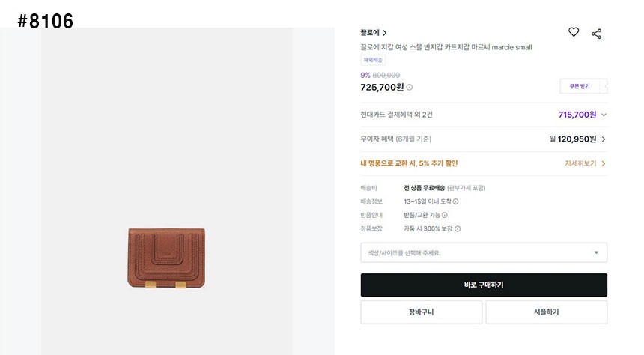This screenshot has width=644, height=355.
Task: Click the 해외배송 badge tag
Action: tap(373, 60)
